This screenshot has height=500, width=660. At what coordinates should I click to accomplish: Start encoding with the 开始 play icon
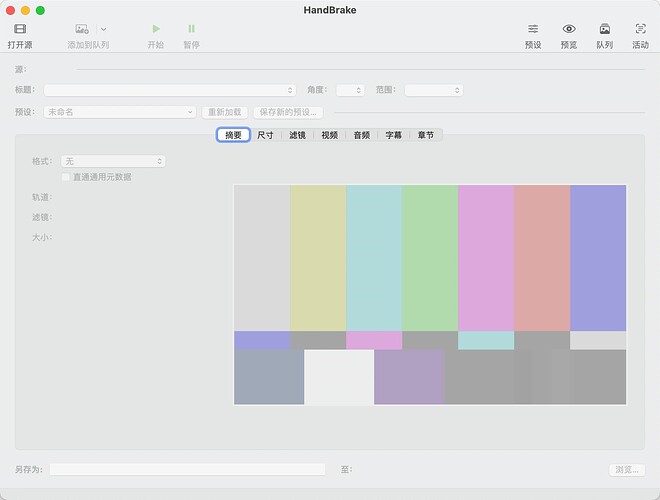(156, 29)
